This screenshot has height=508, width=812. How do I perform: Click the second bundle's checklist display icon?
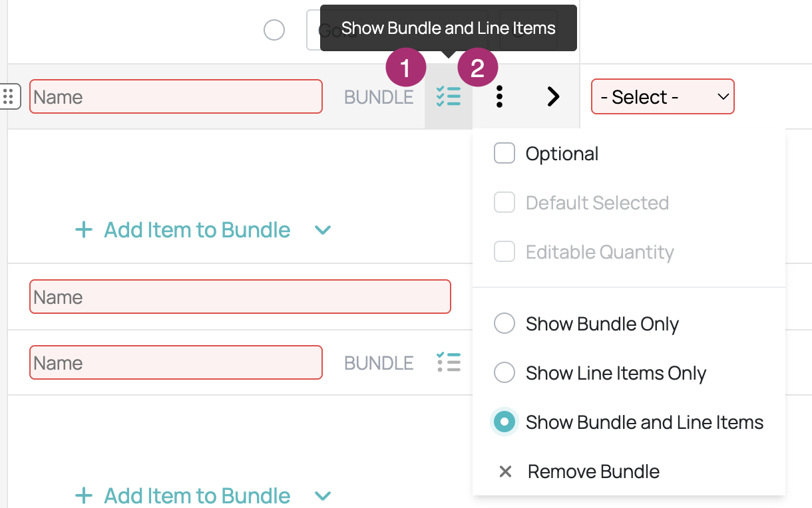tap(449, 362)
